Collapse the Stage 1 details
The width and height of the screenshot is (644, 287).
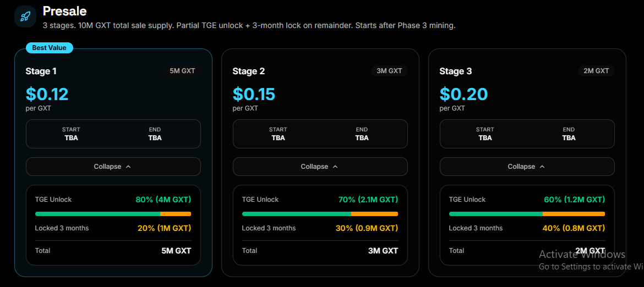tap(113, 167)
